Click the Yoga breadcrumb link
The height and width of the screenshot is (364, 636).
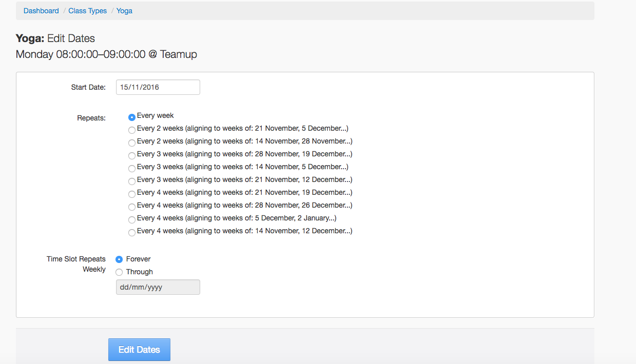(124, 11)
